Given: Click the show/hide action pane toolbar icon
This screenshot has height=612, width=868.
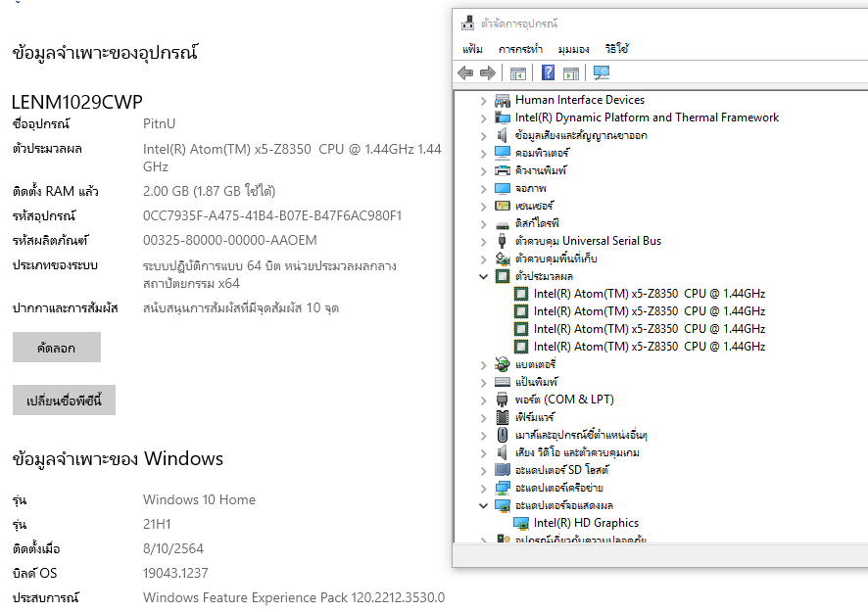Looking at the screenshot, I should 571,73.
